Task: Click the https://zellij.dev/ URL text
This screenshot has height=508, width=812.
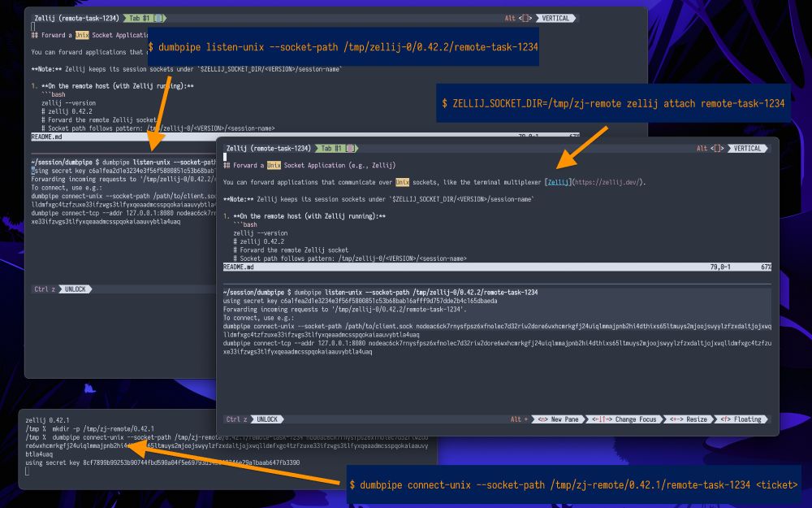Action: 607,182
